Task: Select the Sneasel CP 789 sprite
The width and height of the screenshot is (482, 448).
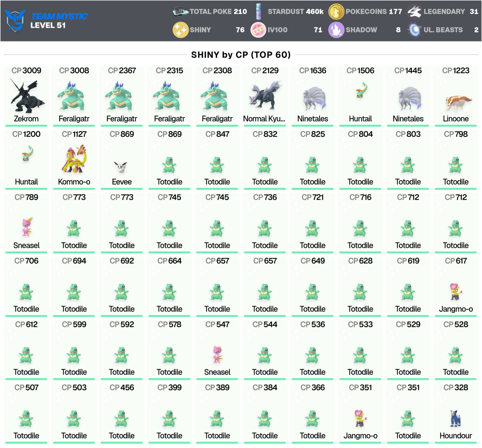Action: 27,227
